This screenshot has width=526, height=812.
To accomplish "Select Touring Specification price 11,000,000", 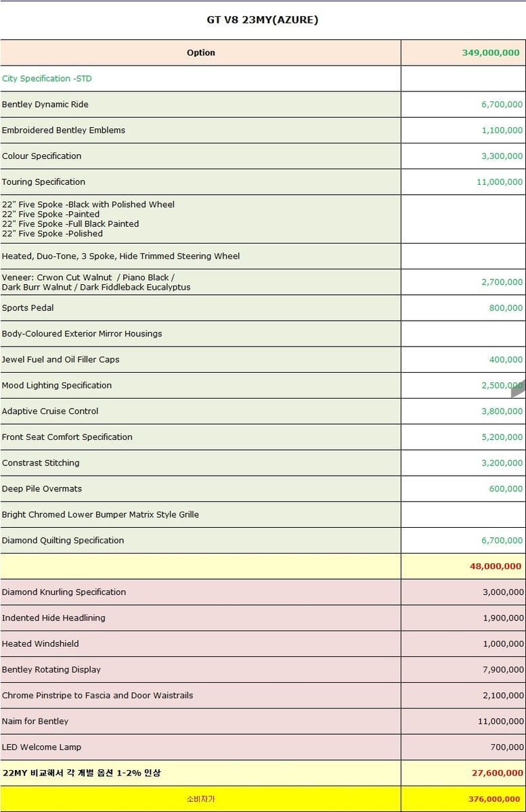I will [500, 182].
